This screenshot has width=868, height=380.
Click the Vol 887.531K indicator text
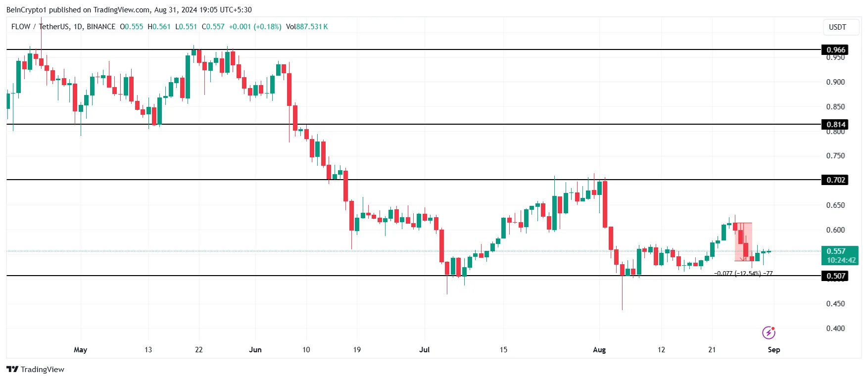click(307, 27)
